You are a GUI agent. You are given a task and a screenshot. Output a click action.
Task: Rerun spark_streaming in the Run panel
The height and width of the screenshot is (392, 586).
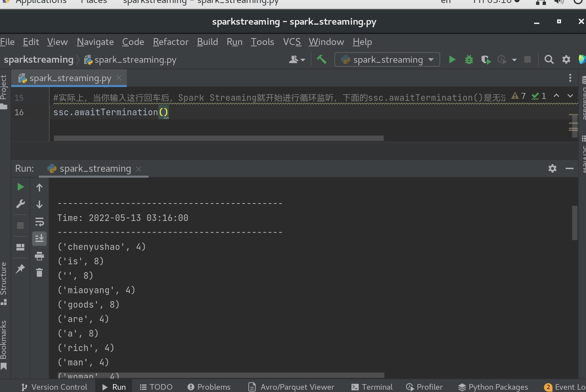(x=20, y=187)
